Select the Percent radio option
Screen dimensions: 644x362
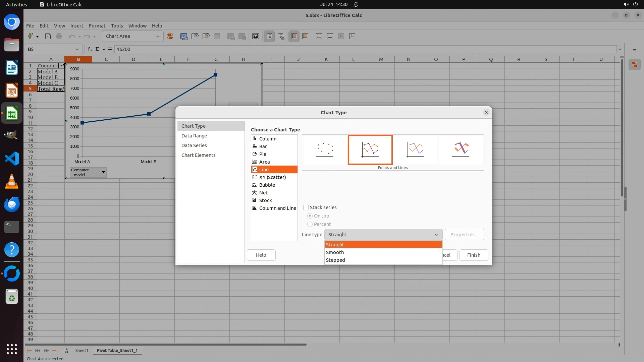pos(310,224)
